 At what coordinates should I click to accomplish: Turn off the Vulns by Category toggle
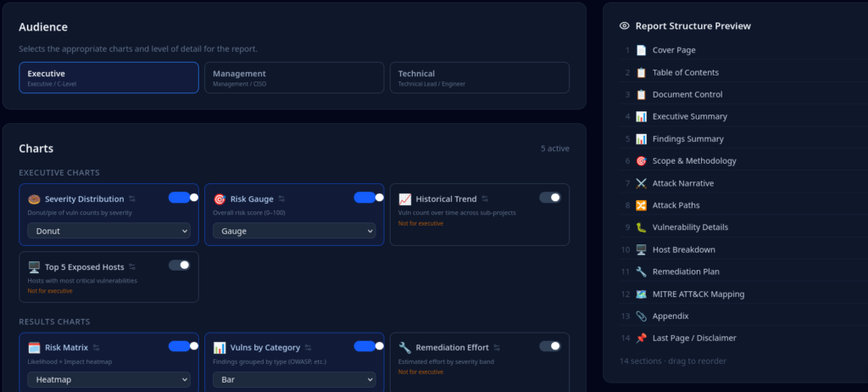click(x=368, y=346)
